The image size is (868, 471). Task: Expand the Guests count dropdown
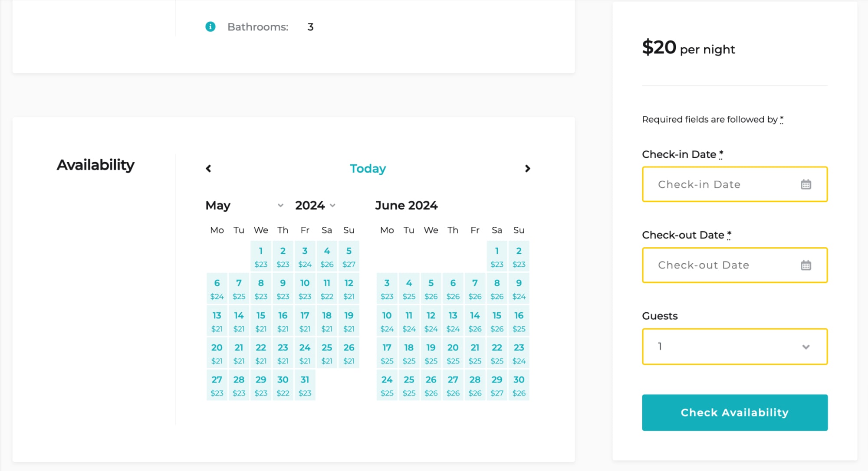[x=735, y=347]
